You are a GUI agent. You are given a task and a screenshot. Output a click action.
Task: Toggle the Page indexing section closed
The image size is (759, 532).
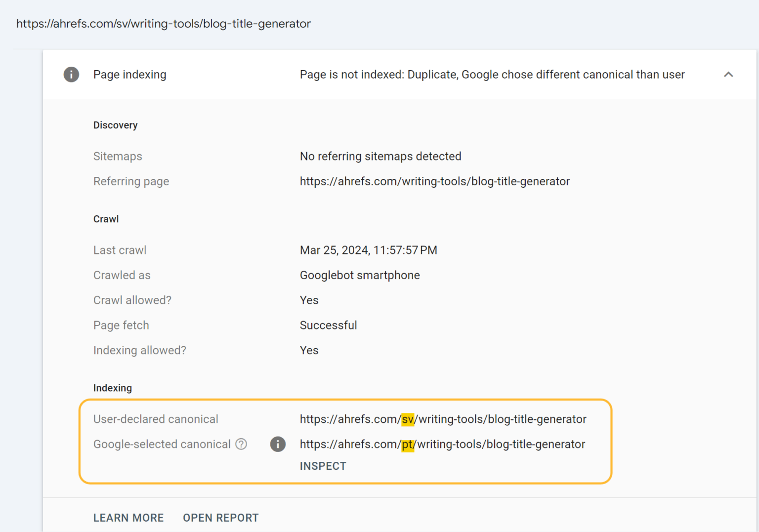tap(729, 74)
